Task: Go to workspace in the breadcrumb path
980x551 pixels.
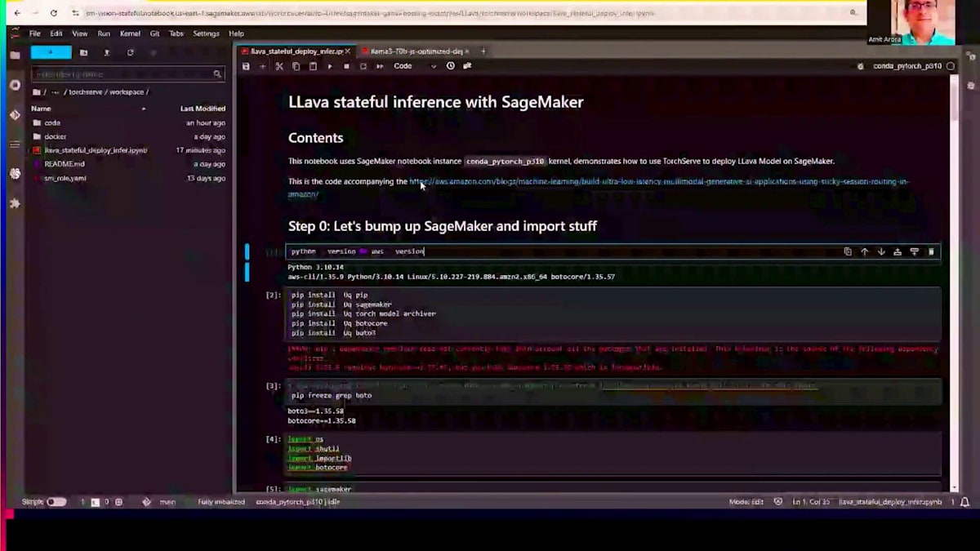Action: pos(127,92)
